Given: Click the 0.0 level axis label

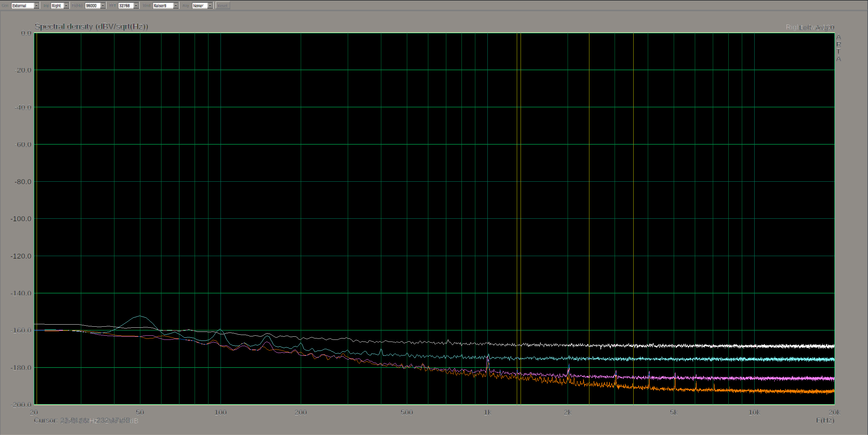Looking at the screenshot, I should [26, 33].
